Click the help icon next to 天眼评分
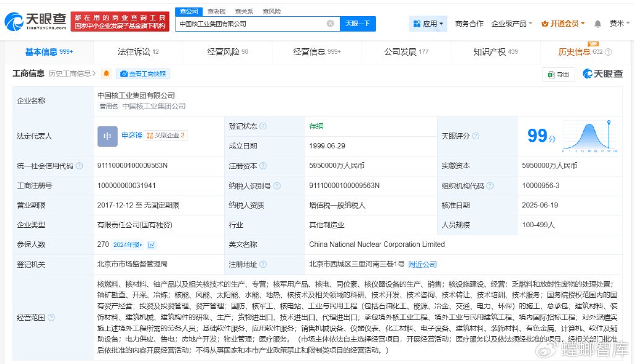 476,136
